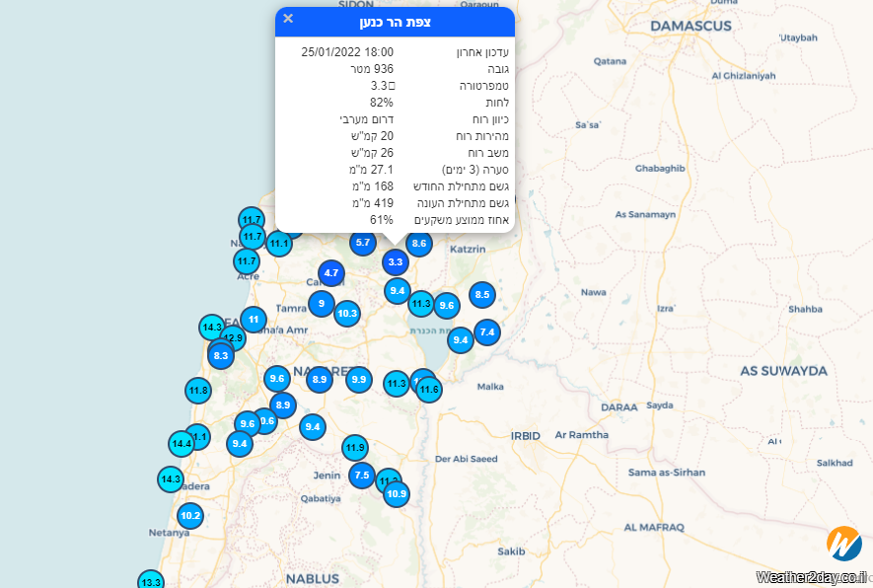Click the 8.5 marker east of Katzrin
This screenshot has height=588, width=873.
point(482,295)
